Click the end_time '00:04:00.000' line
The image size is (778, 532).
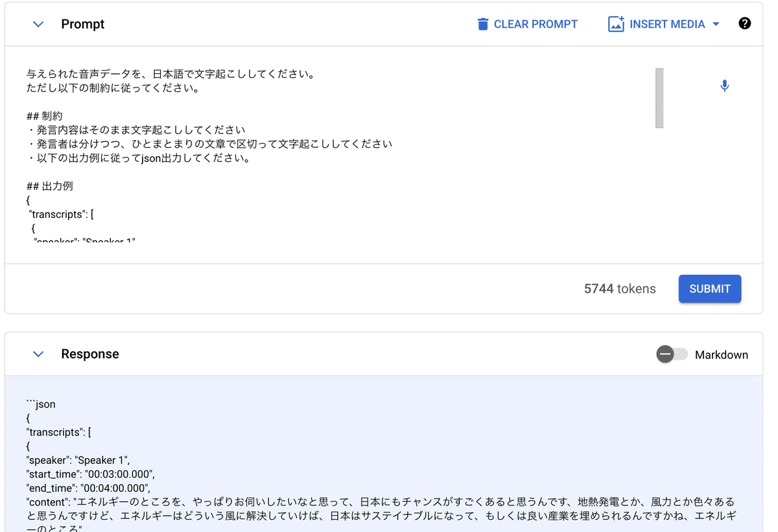click(x=88, y=488)
